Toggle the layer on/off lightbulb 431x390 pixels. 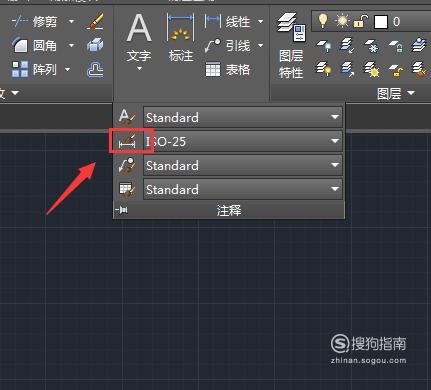tap(322, 21)
